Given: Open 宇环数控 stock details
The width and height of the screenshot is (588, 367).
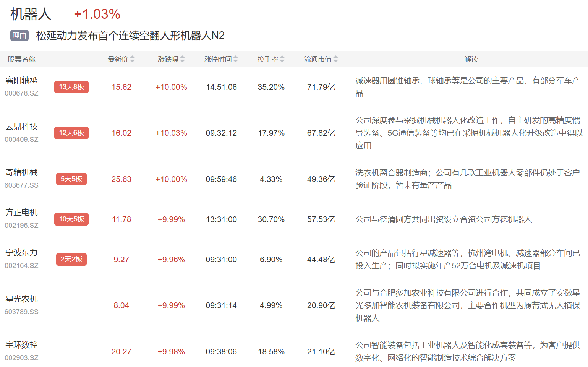Looking at the screenshot, I should point(22,345).
